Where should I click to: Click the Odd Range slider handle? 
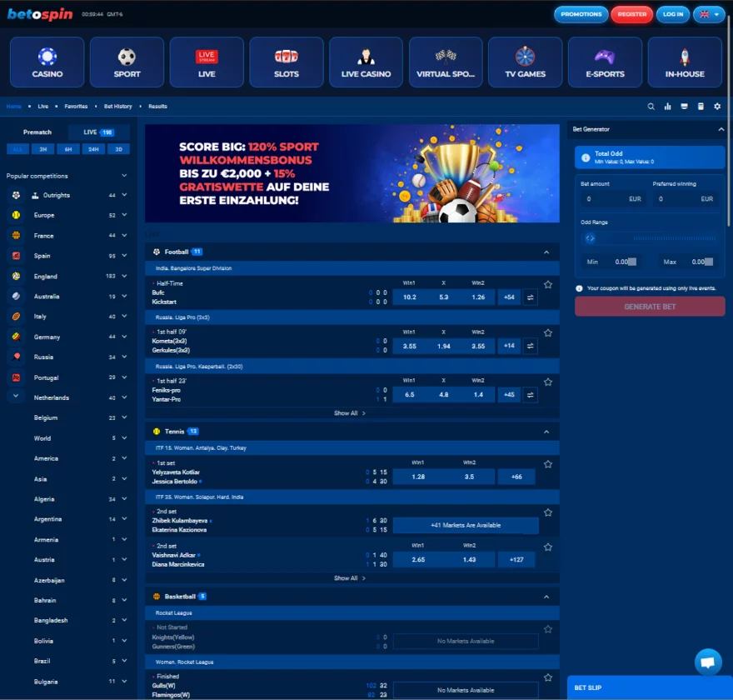pyautogui.click(x=590, y=238)
